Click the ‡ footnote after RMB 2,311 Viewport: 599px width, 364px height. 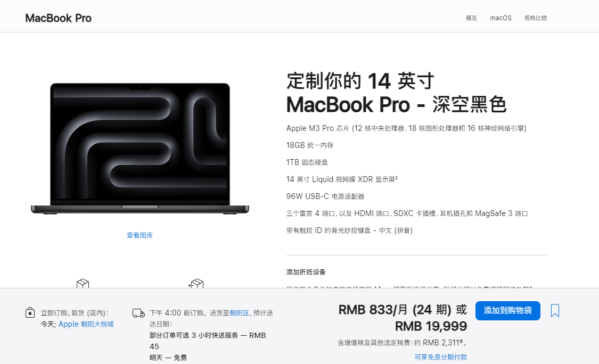pyautogui.click(x=461, y=341)
